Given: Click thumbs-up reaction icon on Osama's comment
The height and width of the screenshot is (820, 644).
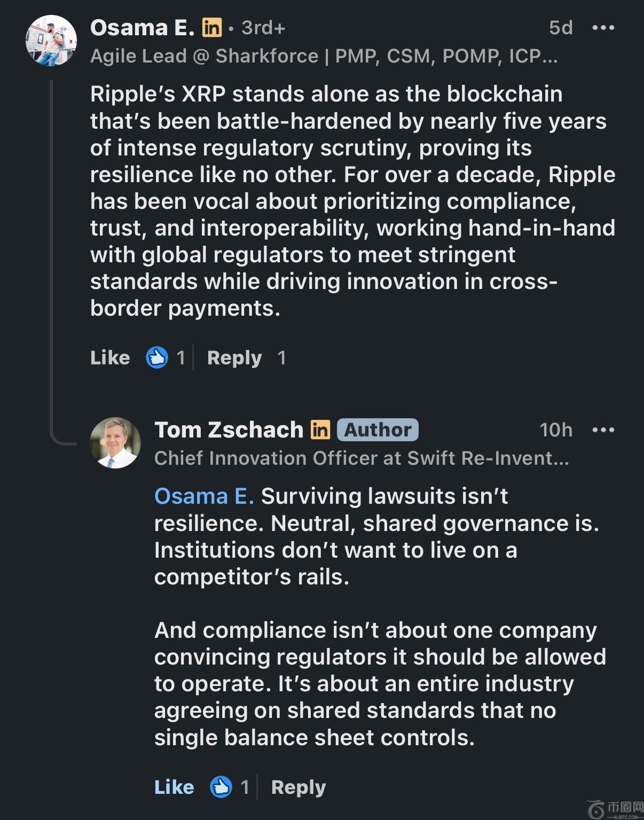Looking at the screenshot, I should pos(157,357).
